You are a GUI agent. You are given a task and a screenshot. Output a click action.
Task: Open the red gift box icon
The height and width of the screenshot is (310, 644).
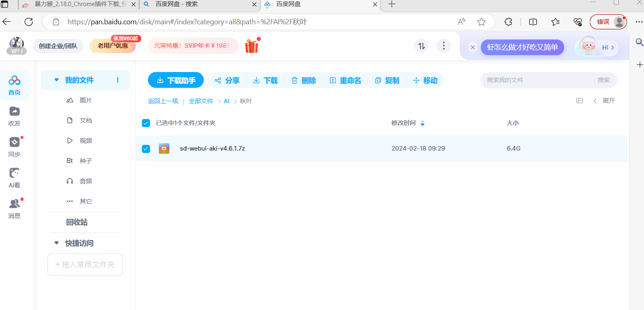[x=252, y=46]
